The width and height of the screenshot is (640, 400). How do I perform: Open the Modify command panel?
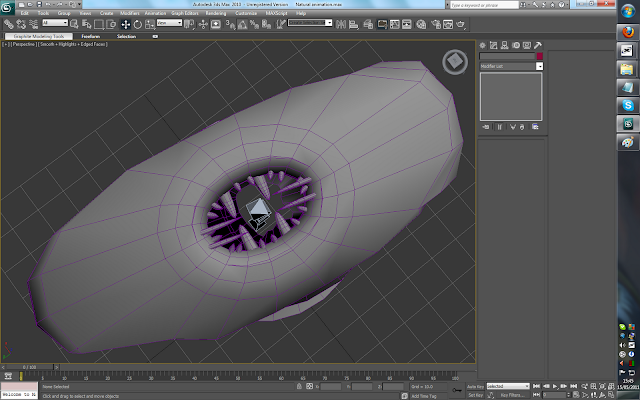(493, 45)
